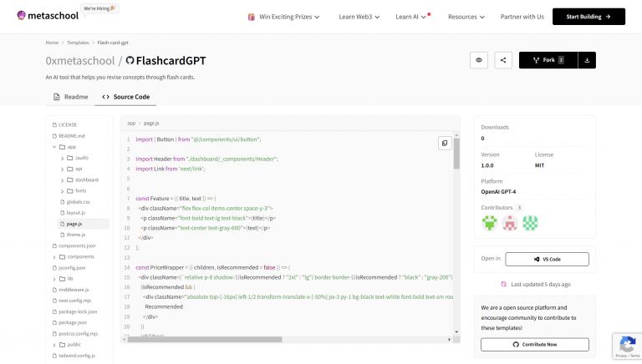Image resolution: width=642 pixels, height=364 pixels.
Task: Click the horizontal code scrollbar thumb
Action: click(205, 340)
